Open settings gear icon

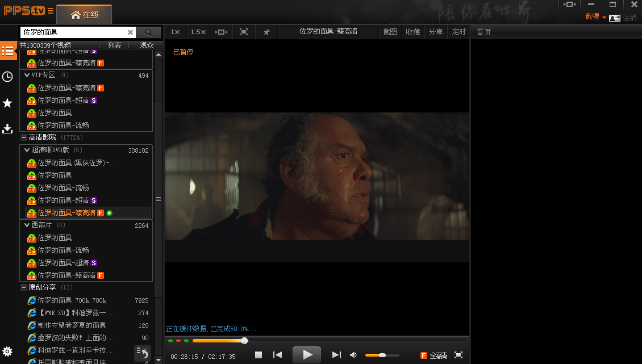point(7,352)
